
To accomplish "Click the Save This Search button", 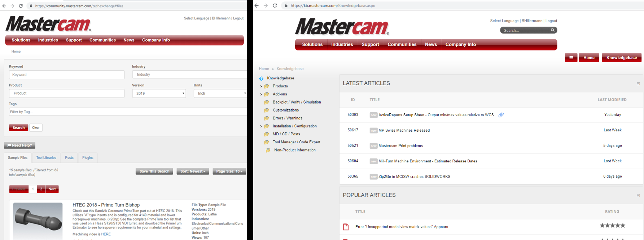I will pos(154,171).
